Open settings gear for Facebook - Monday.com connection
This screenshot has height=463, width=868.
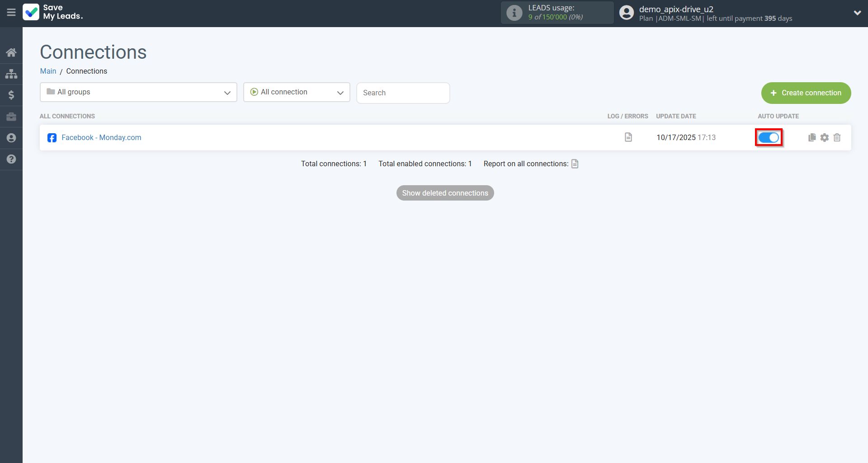coord(825,137)
